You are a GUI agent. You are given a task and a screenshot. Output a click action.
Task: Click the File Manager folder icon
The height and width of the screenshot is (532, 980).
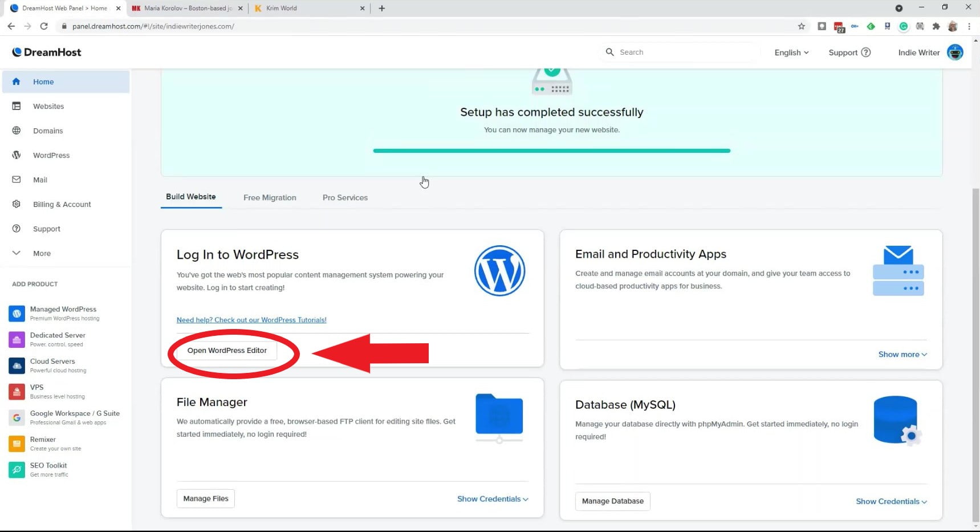pyautogui.click(x=499, y=418)
